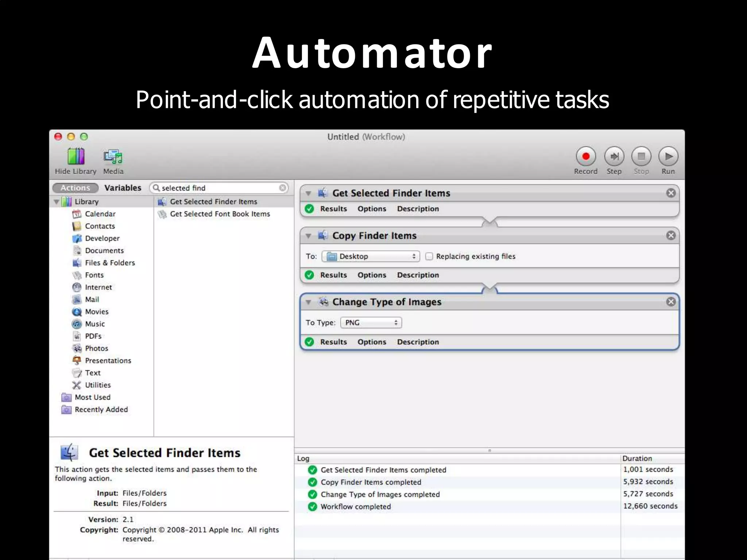Show Description of Get Selected Finder Items
This screenshot has width=747, height=560.
[418, 209]
